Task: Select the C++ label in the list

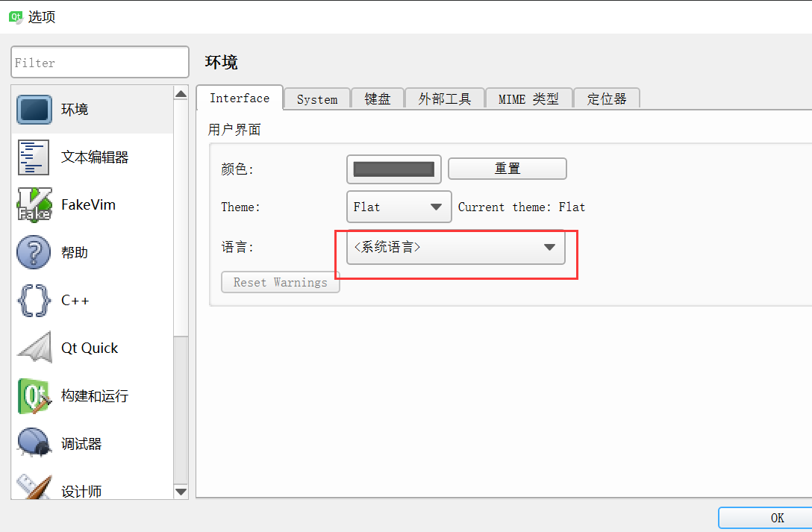Action: (x=75, y=300)
